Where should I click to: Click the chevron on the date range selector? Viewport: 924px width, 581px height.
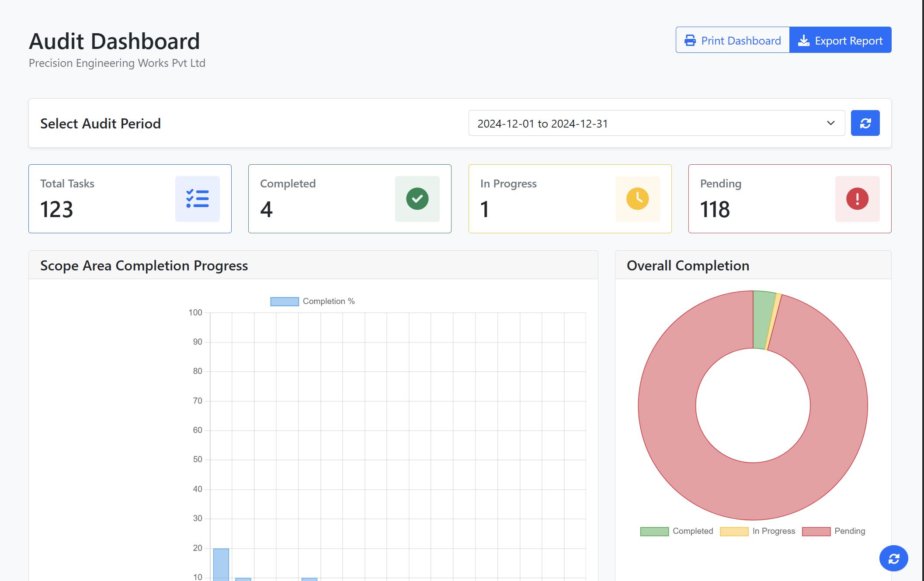tap(830, 123)
